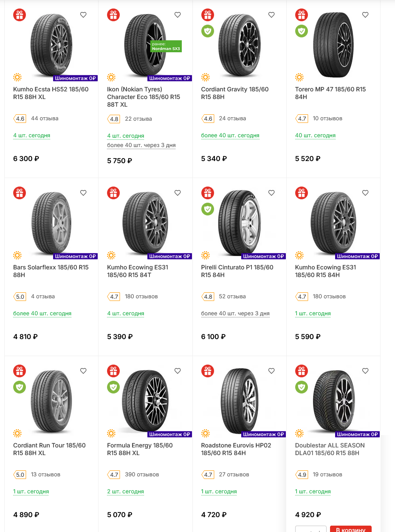
Task: Open Pirelli Cinturato P1 185/60 R15 84H link
Action: tap(237, 271)
